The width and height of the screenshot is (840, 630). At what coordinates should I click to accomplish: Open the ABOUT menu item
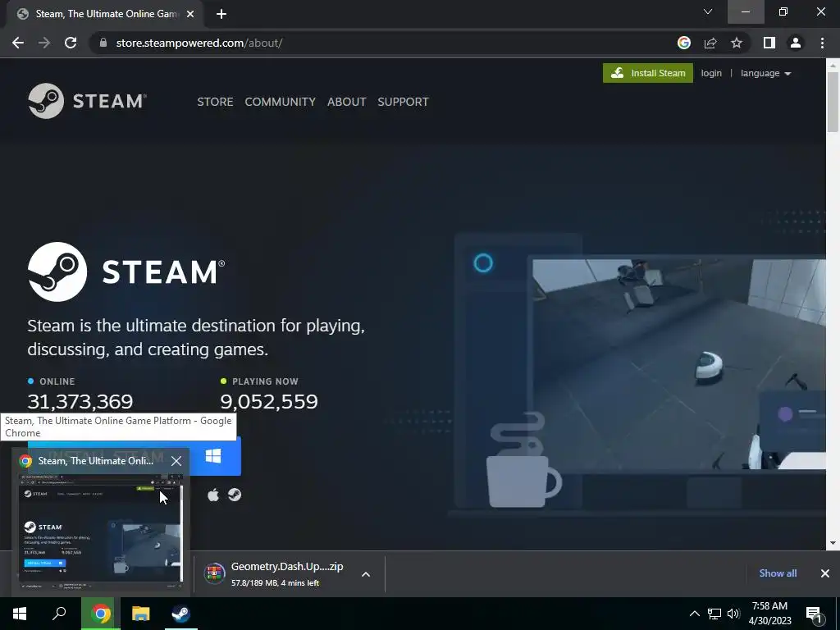347,102
